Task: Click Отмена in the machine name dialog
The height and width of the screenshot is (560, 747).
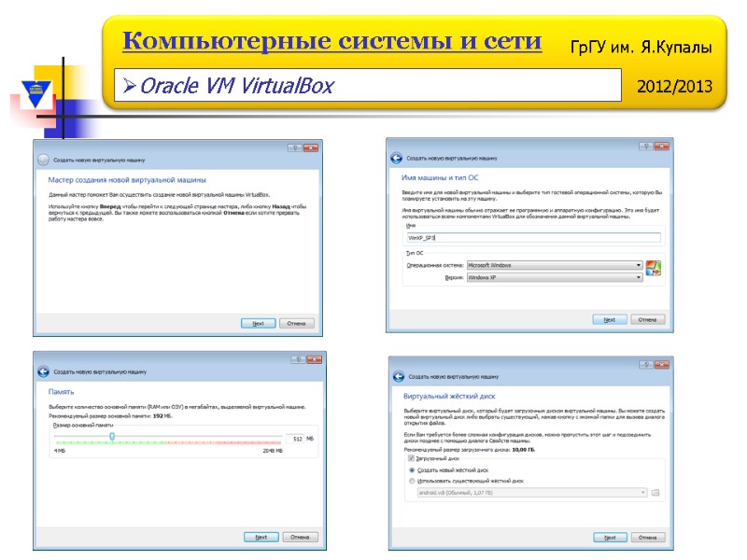Action: pos(648,319)
